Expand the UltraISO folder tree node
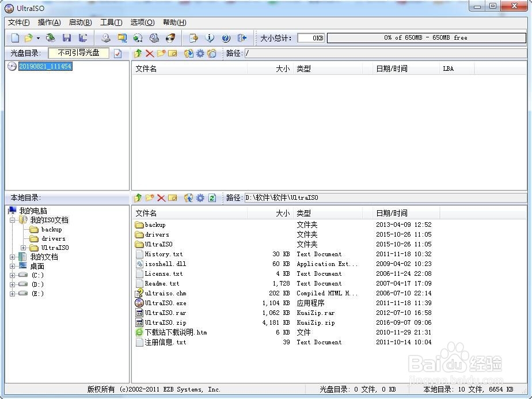Viewport: 532px width, 399px height. coord(24,248)
